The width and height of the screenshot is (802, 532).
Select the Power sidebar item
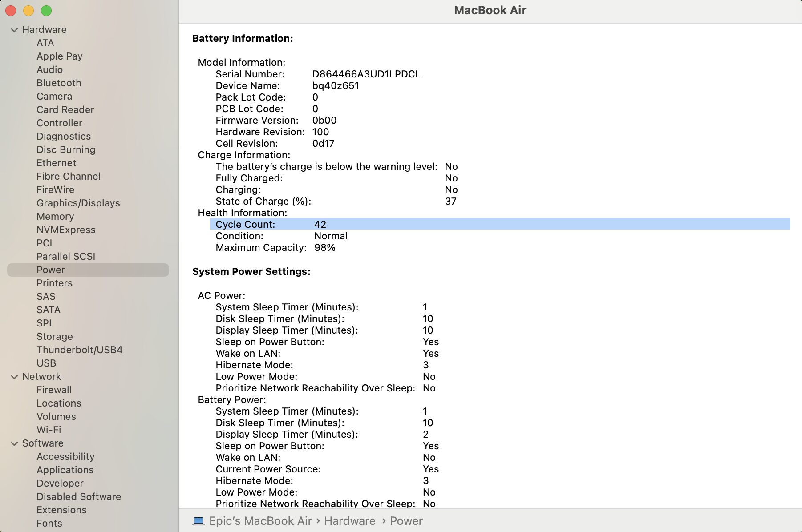[51, 270]
